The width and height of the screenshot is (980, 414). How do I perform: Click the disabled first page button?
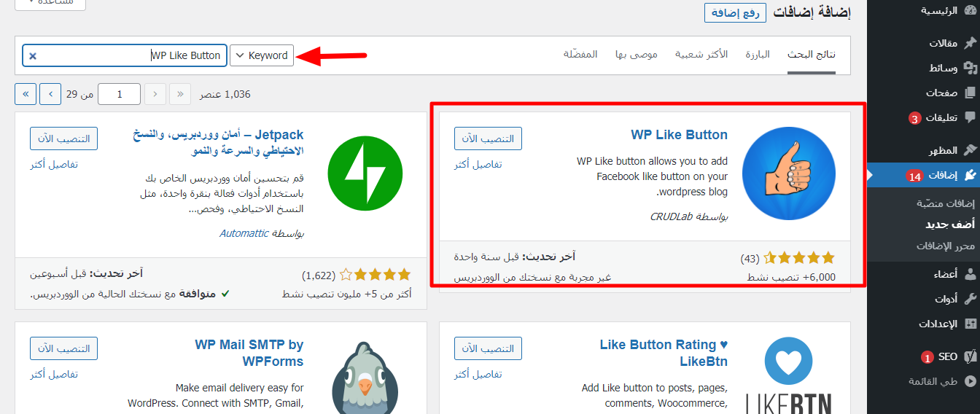[x=180, y=94]
